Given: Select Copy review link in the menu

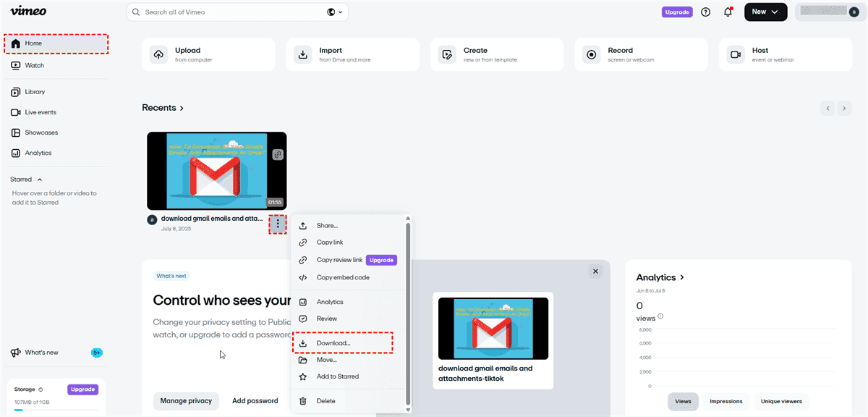Looking at the screenshot, I should (339, 260).
